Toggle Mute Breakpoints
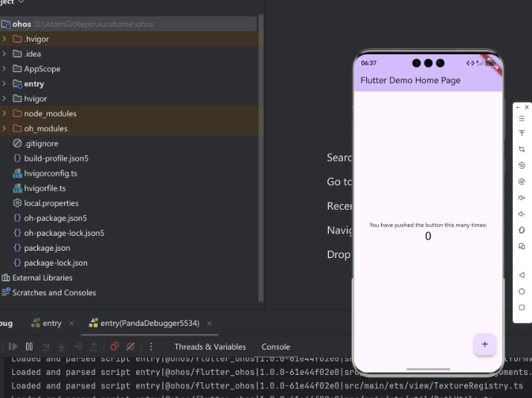Image resolution: width=532 pixels, height=398 pixels. tap(130, 347)
